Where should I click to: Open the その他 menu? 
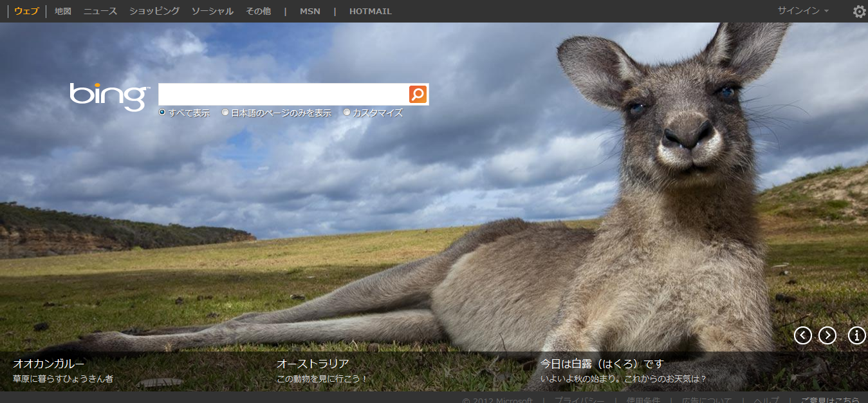[258, 11]
